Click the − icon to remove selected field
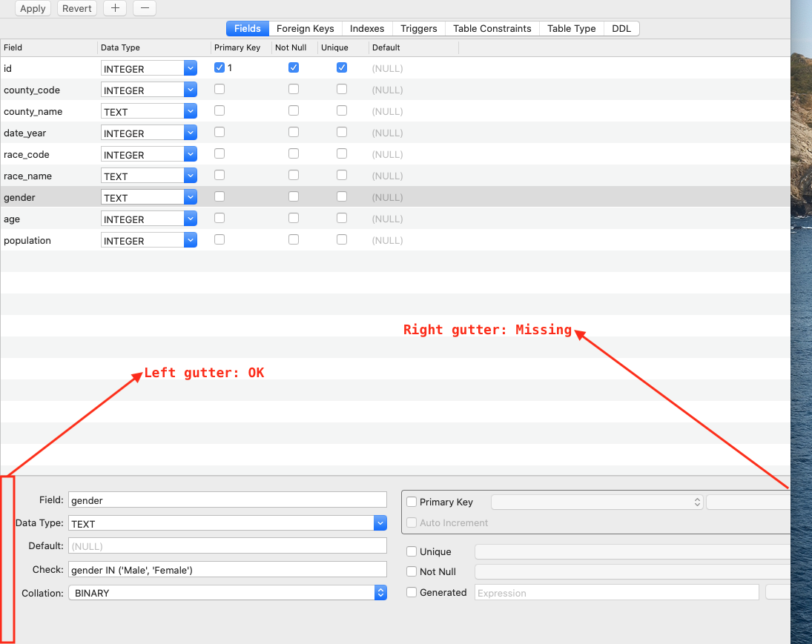The width and height of the screenshot is (812, 644). pos(144,8)
